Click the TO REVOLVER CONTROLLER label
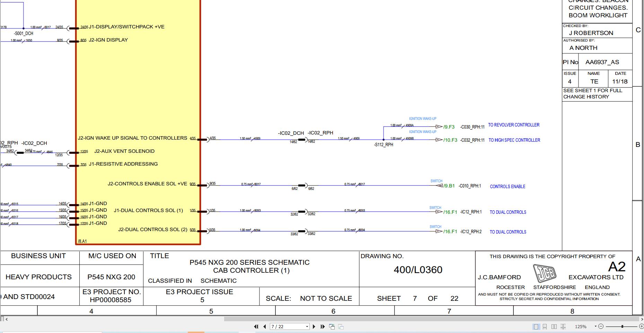 point(514,125)
